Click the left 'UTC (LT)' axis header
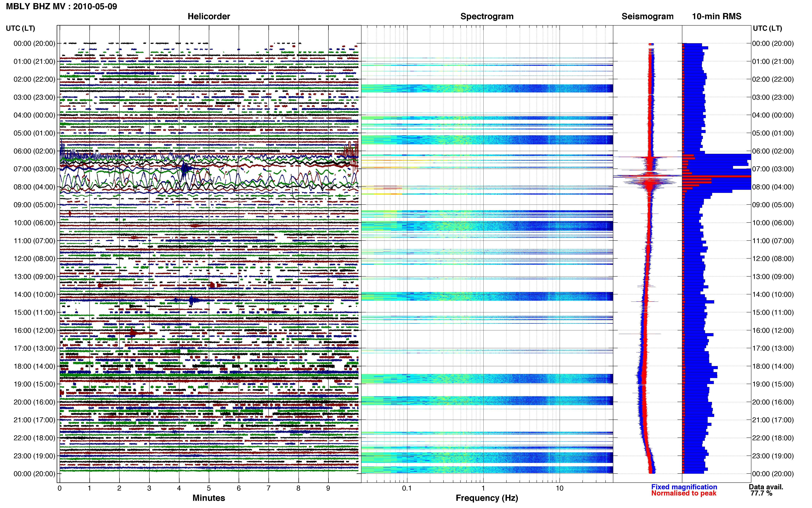The height and width of the screenshot is (508, 812). pyautogui.click(x=21, y=28)
